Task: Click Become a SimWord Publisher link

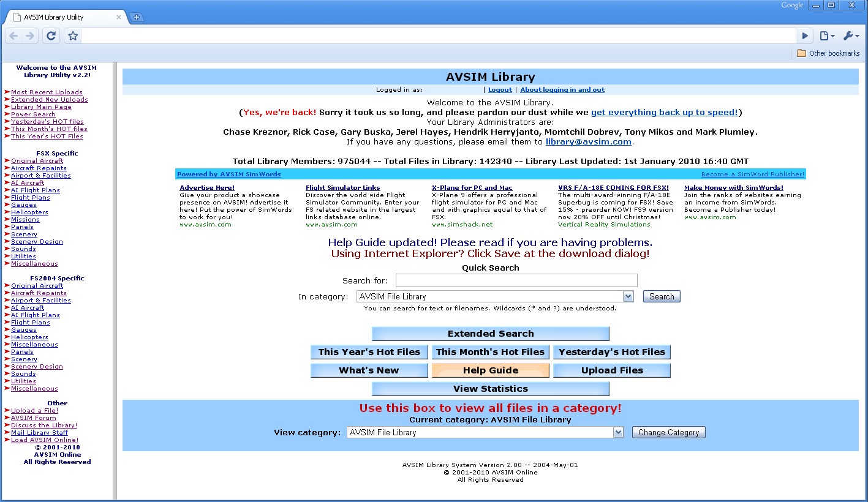Action: click(753, 174)
